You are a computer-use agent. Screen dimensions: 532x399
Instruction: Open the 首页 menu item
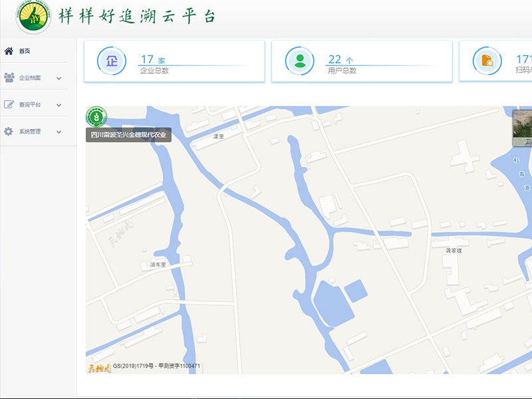(25, 51)
